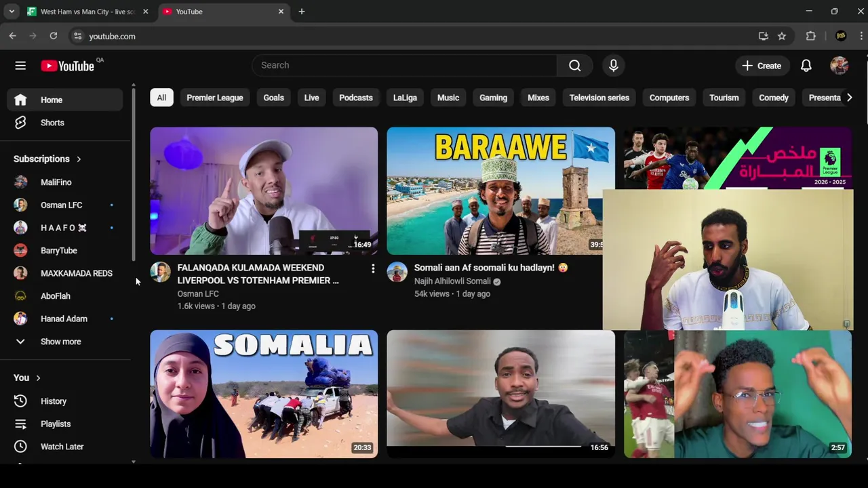
Task: Click the search magnifier button
Action: (x=575, y=66)
